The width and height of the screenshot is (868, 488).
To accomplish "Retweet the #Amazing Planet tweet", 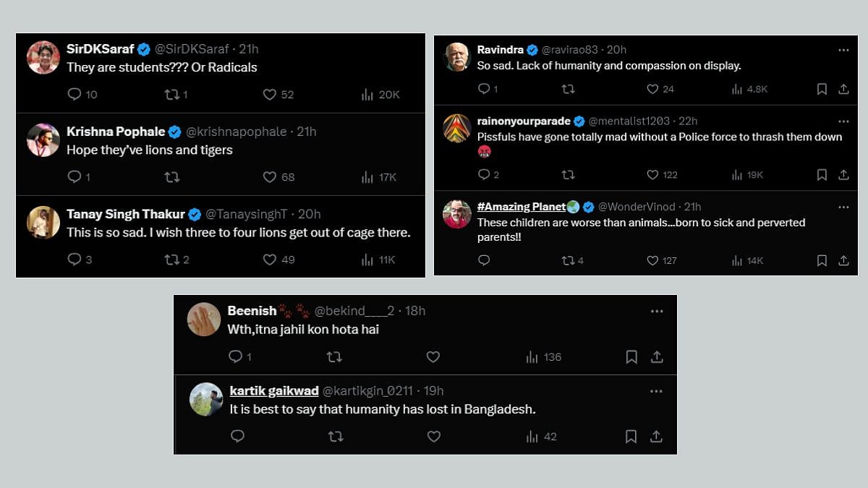I will pos(568,260).
